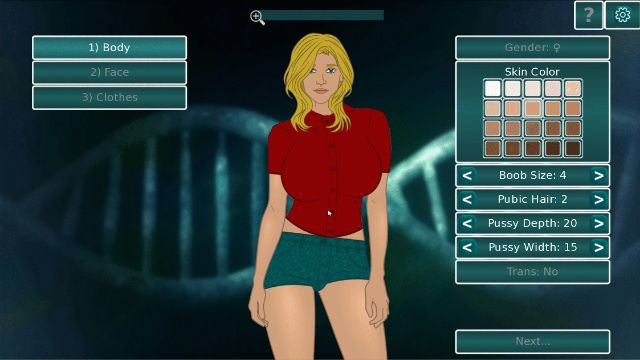Select first-row second skin color swatch
640x360 pixels.
513,88
